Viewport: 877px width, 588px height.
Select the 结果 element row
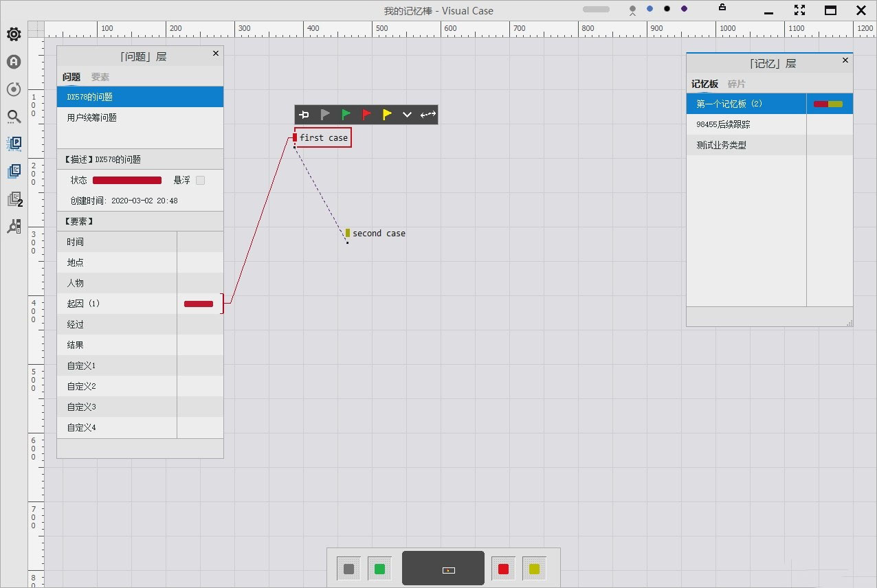pyautogui.click(x=140, y=345)
